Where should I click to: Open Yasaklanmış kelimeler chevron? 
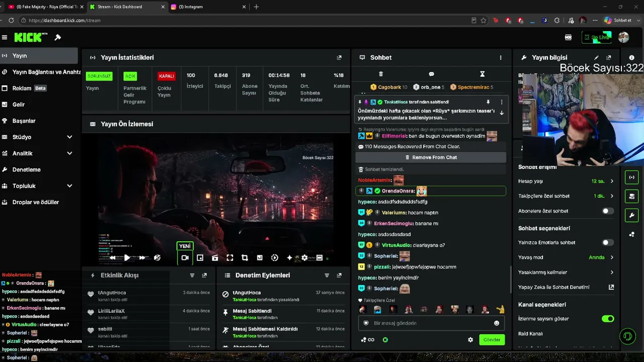(612, 273)
